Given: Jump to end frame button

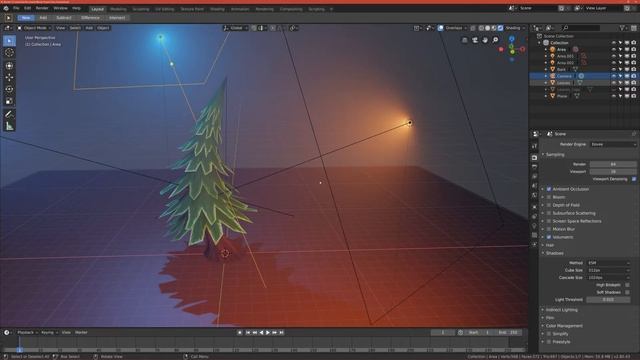Looking at the screenshot, I should pyautogui.click(x=281, y=333).
